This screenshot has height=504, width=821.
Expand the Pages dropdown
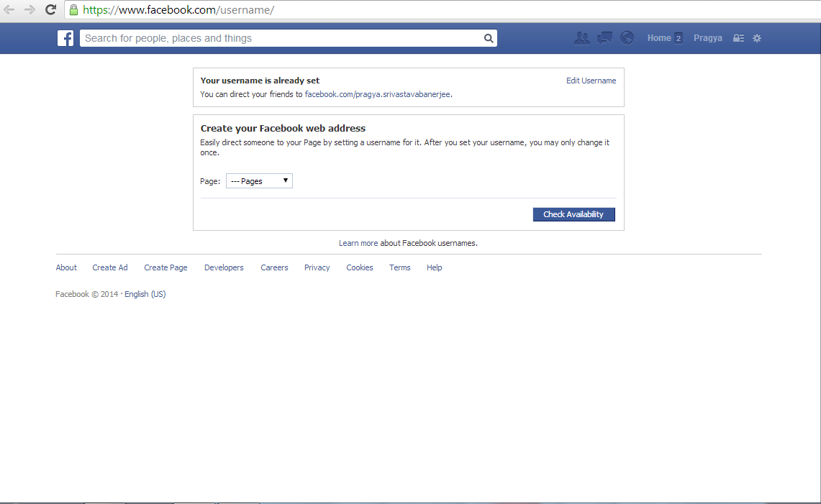259,181
